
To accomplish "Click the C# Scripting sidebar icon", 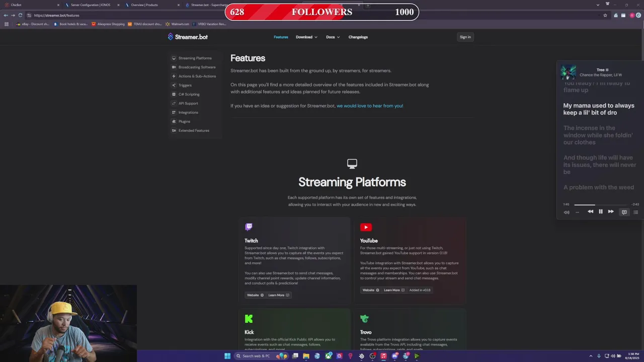I will pyautogui.click(x=174, y=94).
